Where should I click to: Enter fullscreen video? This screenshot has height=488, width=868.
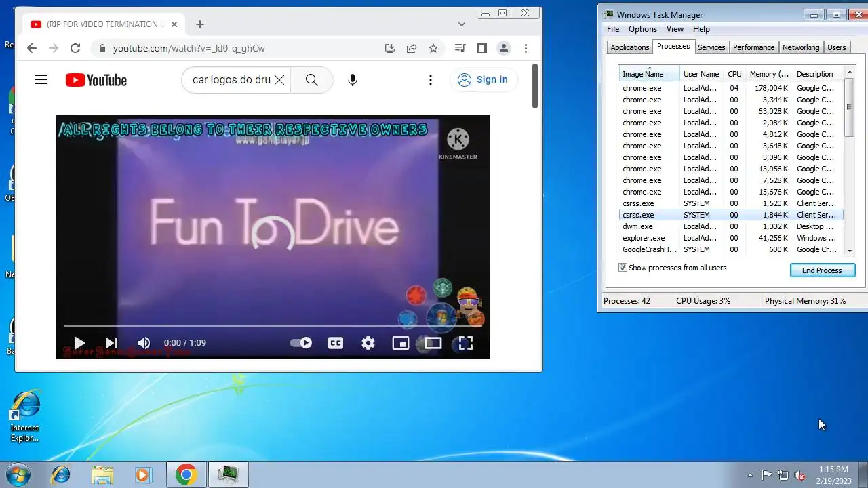pos(465,343)
